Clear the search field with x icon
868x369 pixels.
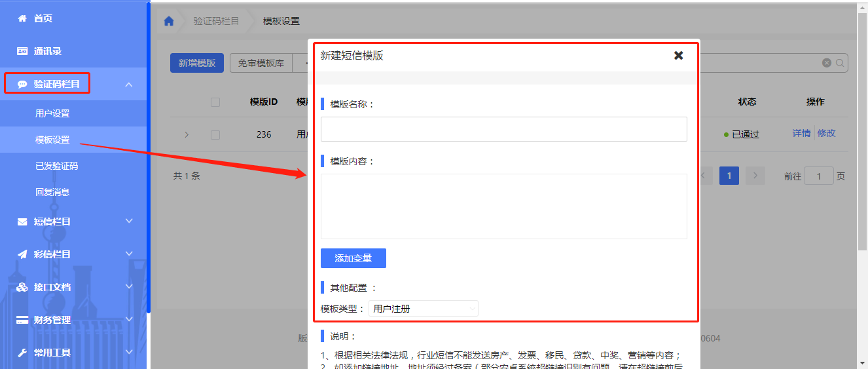pos(827,63)
